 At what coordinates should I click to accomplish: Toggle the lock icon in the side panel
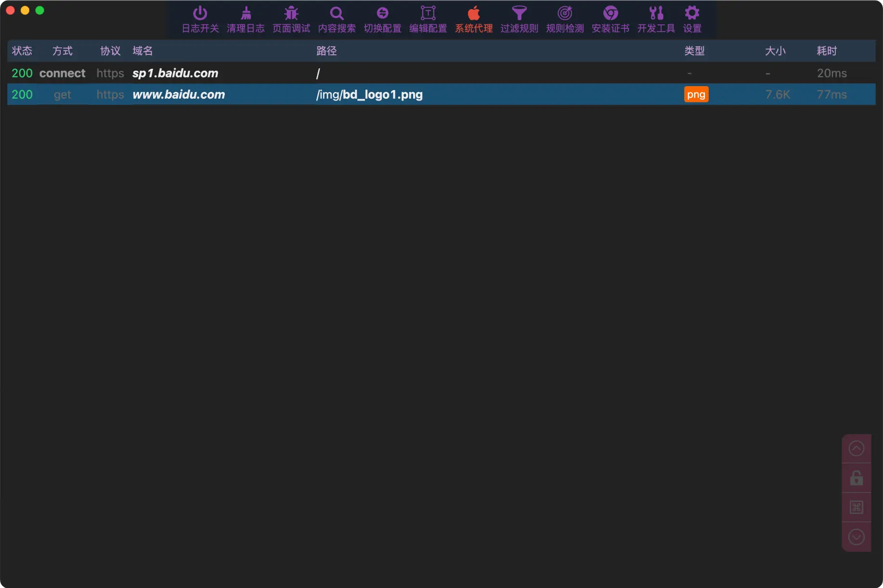[856, 478]
